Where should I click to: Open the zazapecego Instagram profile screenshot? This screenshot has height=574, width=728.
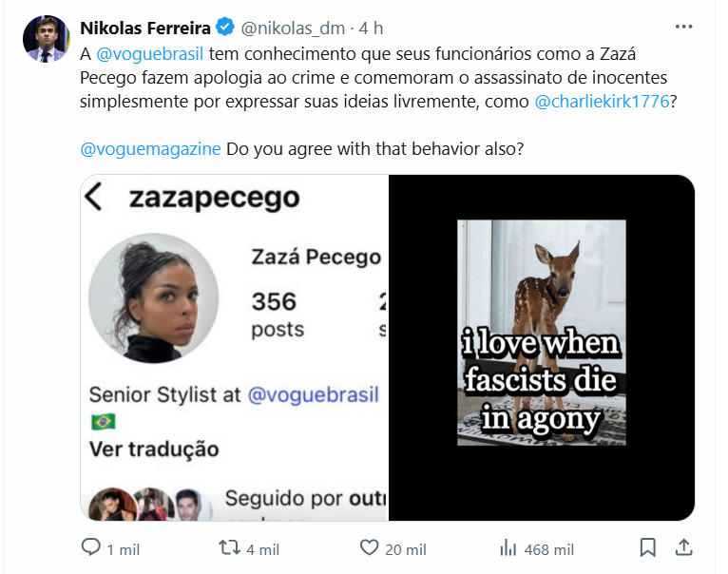pos(235,348)
